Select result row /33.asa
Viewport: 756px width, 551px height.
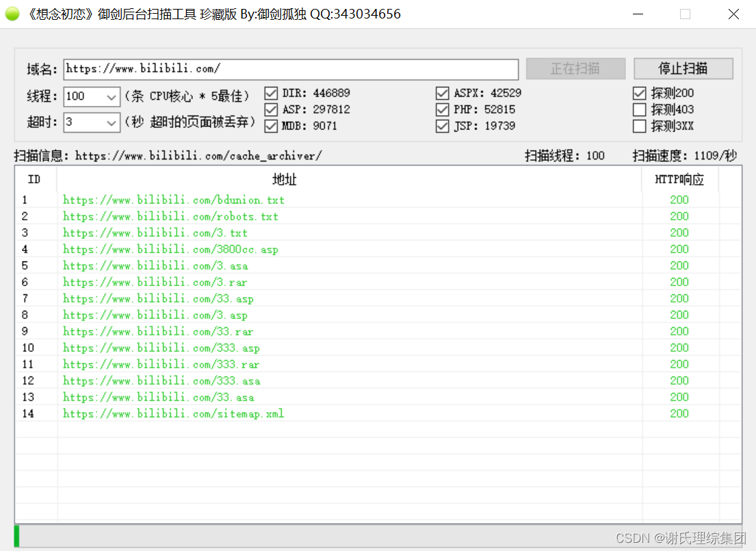[378, 396]
